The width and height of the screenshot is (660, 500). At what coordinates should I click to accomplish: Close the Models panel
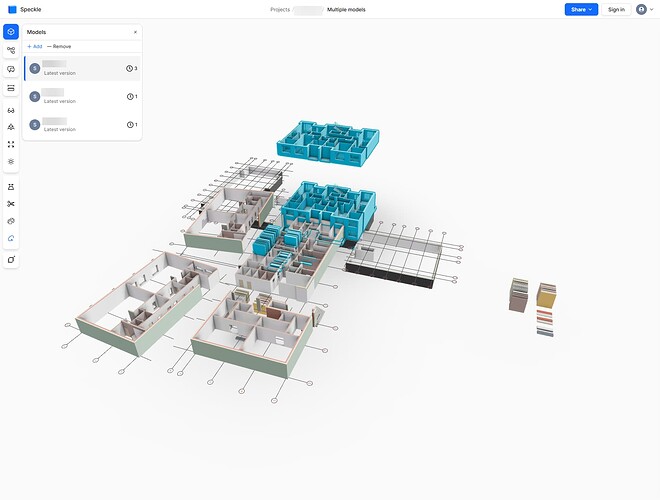click(135, 32)
